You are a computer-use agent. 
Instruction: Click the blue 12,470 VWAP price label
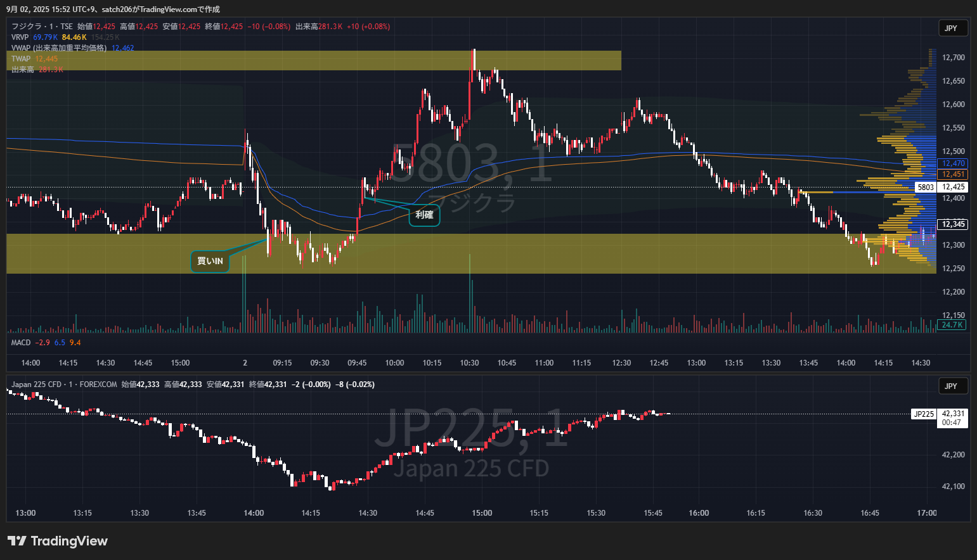(953, 163)
